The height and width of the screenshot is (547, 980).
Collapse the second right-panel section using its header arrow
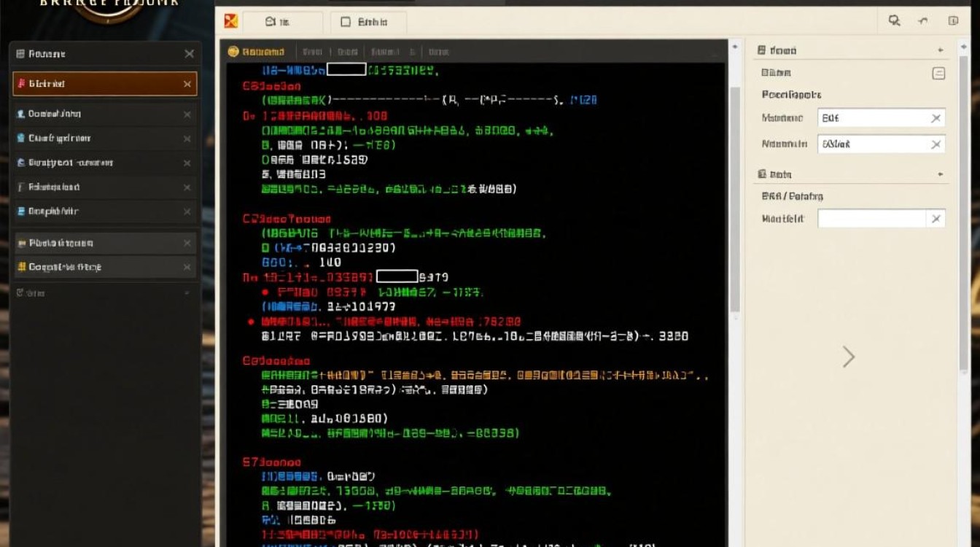tap(941, 174)
